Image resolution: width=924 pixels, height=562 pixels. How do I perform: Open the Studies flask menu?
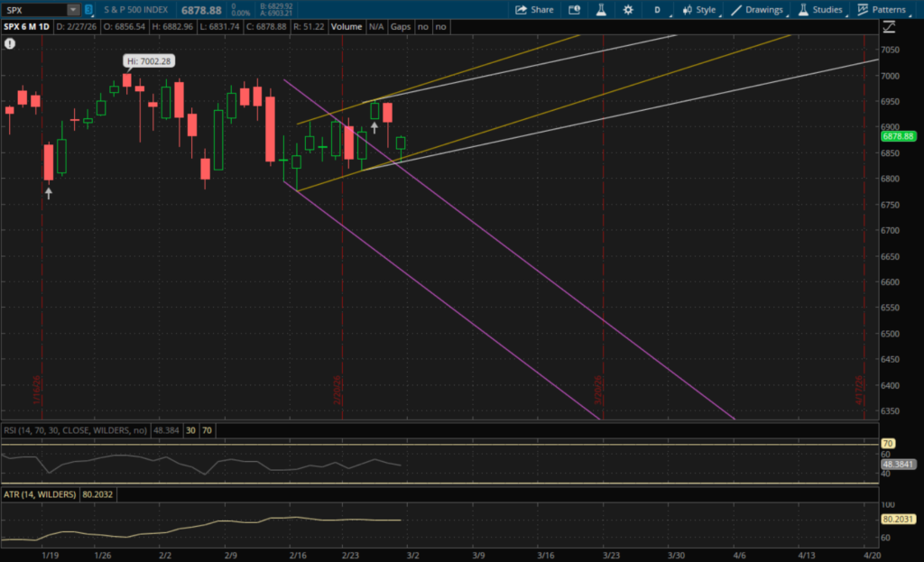click(820, 10)
